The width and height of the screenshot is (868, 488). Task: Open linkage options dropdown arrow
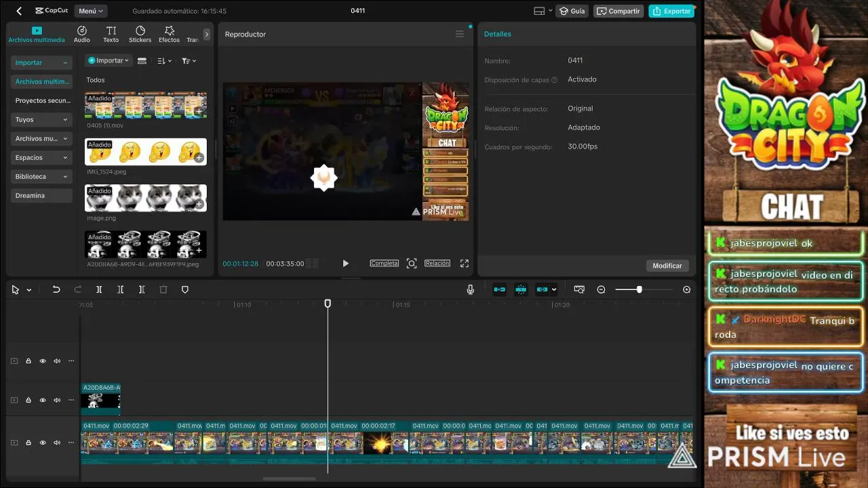554,289
